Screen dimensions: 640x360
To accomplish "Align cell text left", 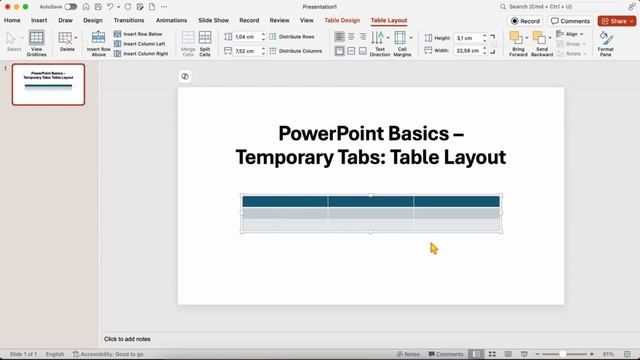I will pyautogui.click(x=339, y=37).
